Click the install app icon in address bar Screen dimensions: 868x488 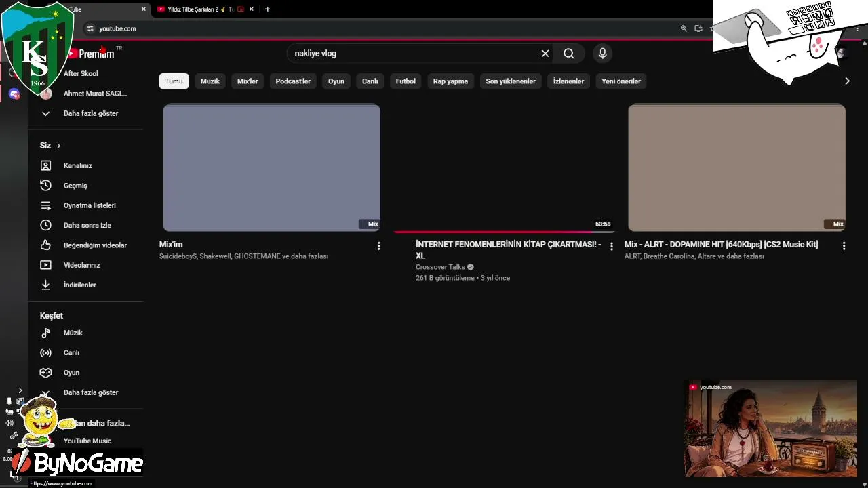[x=698, y=28]
